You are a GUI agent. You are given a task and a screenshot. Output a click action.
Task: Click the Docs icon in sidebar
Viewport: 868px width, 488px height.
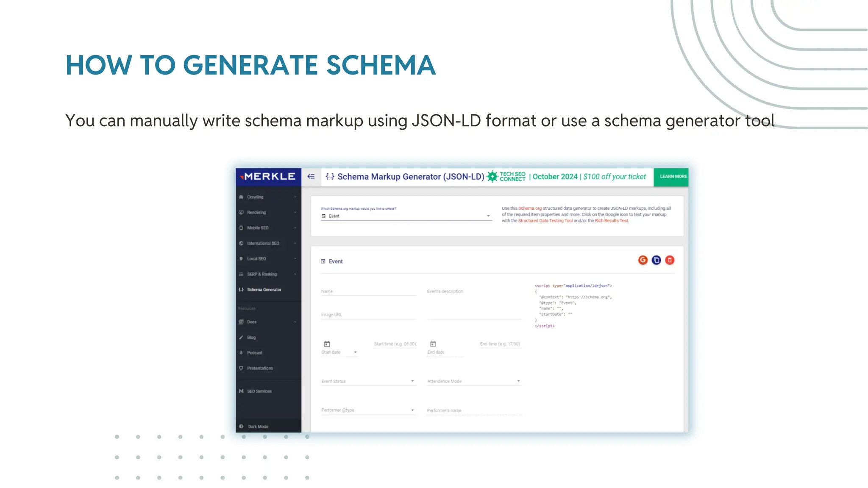click(241, 322)
